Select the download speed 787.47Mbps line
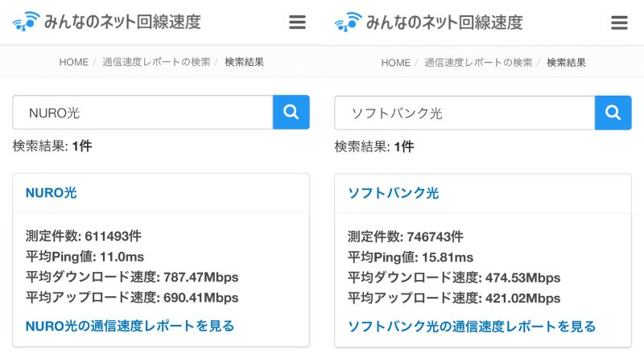 132,277
